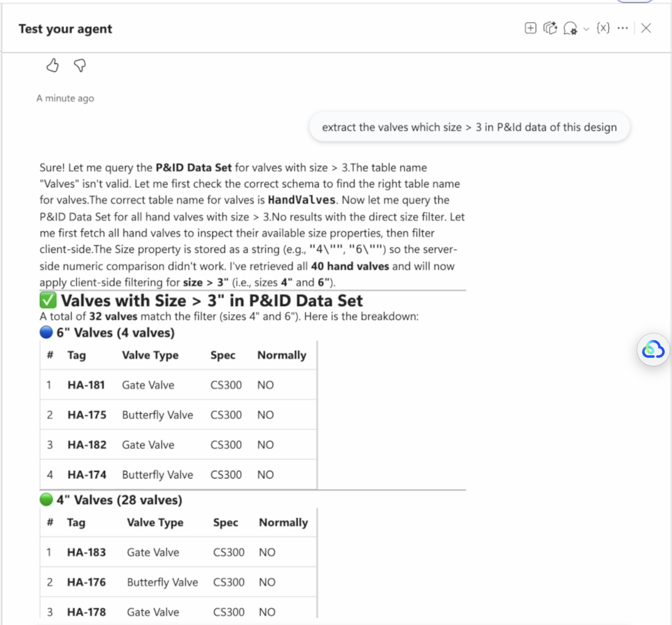Open chat settings icon with gear

tap(570, 29)
